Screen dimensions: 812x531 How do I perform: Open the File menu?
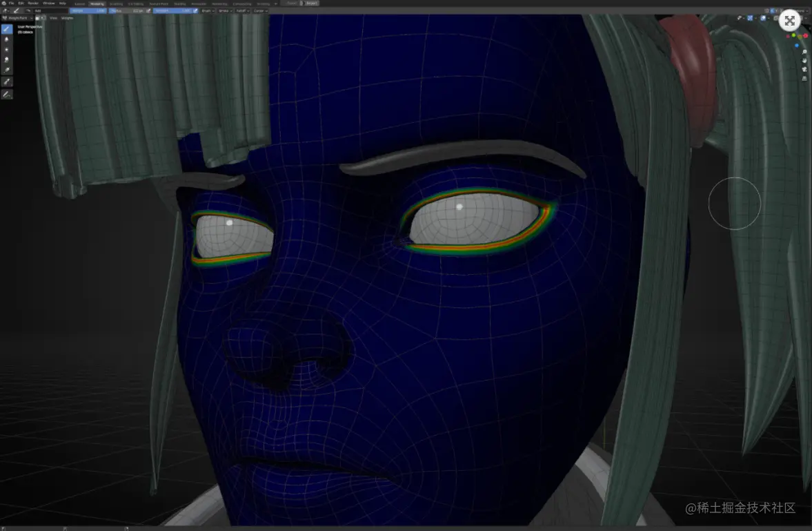pyautogui.click(x=12, y=3)
